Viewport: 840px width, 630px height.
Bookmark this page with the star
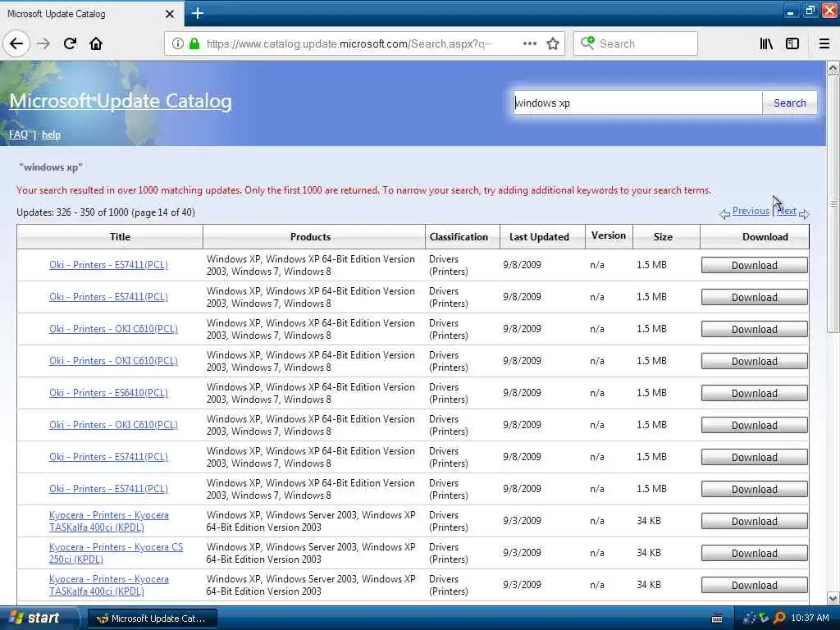coord(553,43)
